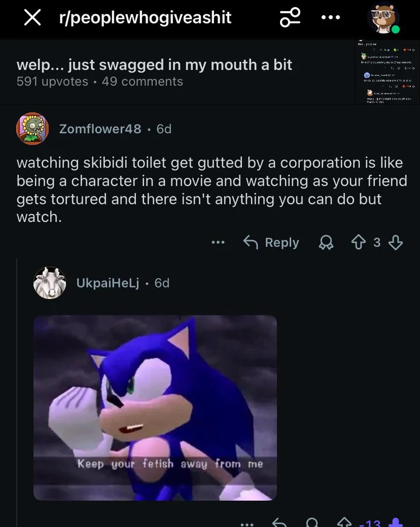Reply to Zomflower48's comment
Image resolution: width=420 pixels, height=527 pixels.
click(271, 243)
